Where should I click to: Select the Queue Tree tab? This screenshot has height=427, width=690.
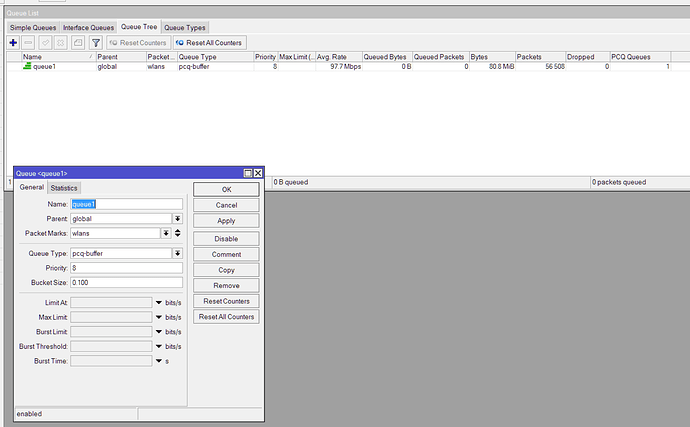click(x=139, y=27)
